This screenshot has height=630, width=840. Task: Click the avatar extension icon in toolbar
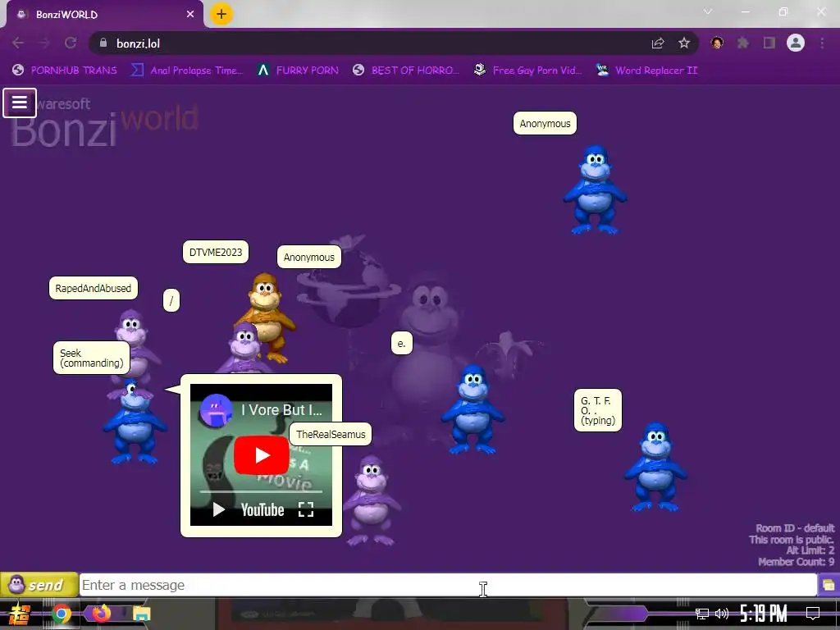(x=717, y=43)
